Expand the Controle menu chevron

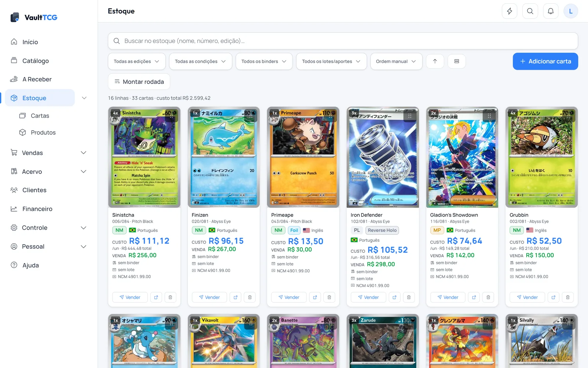[x=83, y=228]
